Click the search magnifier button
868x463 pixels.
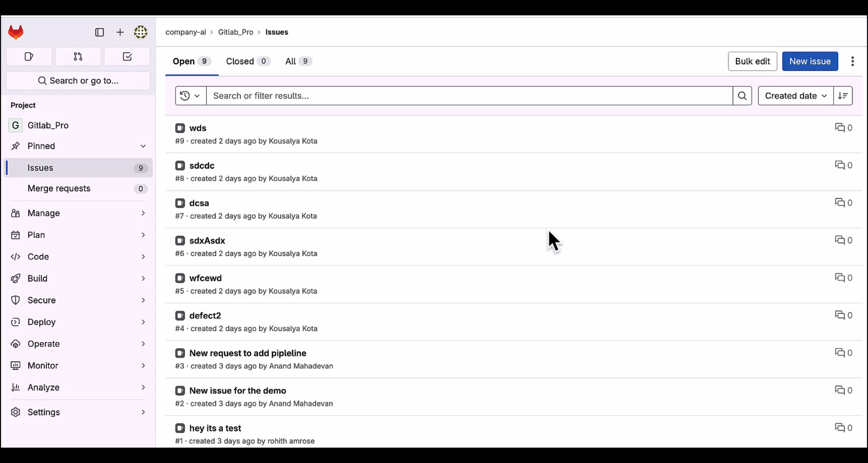click(742, 96)
